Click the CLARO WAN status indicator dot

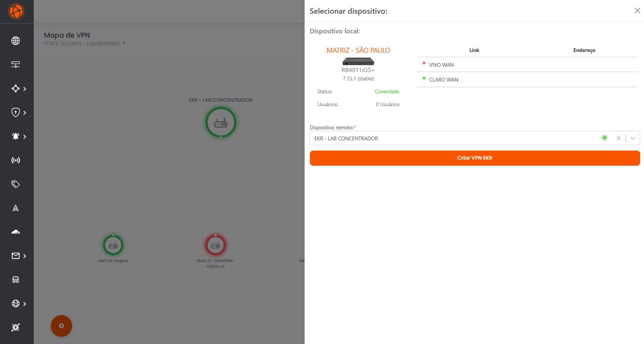[424, 79]
